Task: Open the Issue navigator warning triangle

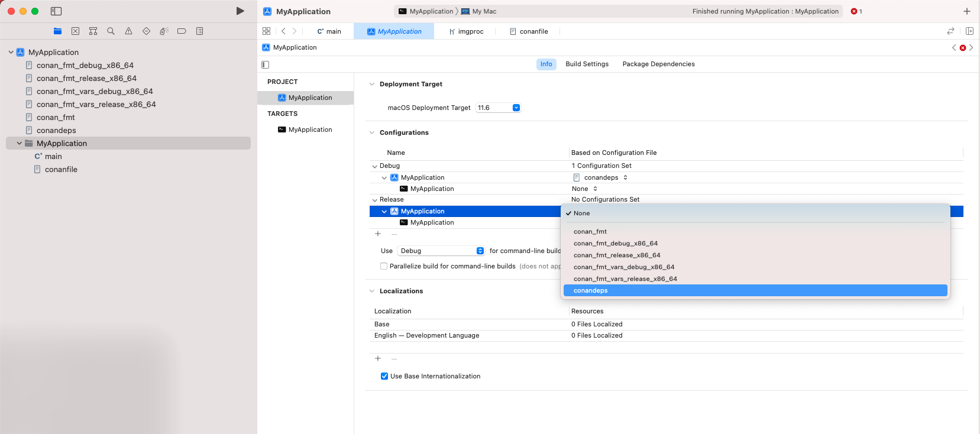Action: tap(128, 31)
